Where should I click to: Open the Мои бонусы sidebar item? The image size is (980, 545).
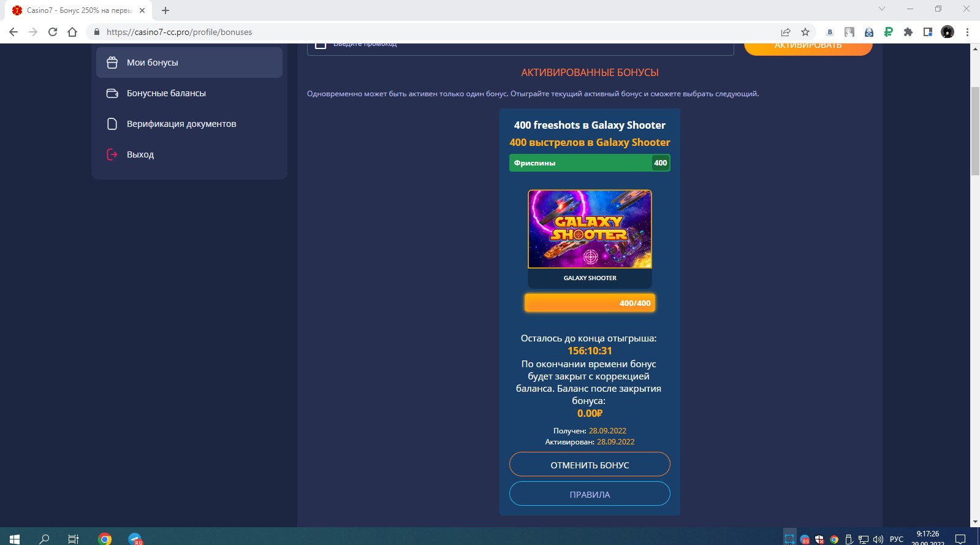tap(189, 63)
